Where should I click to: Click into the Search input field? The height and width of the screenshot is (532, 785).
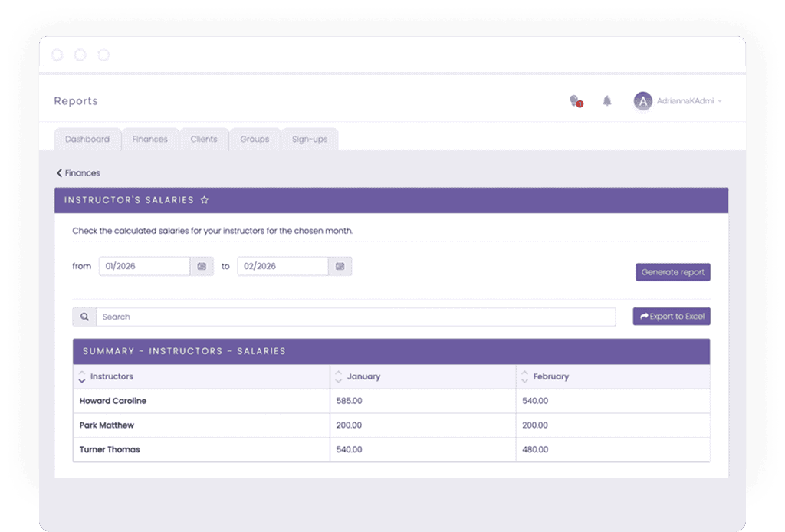pos(356,317)
